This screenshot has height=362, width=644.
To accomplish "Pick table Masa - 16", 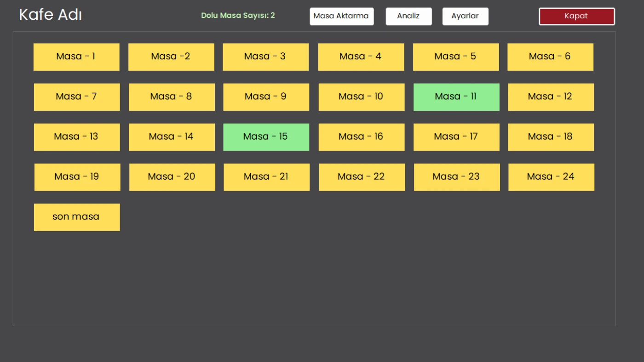I will pos(361,137).
